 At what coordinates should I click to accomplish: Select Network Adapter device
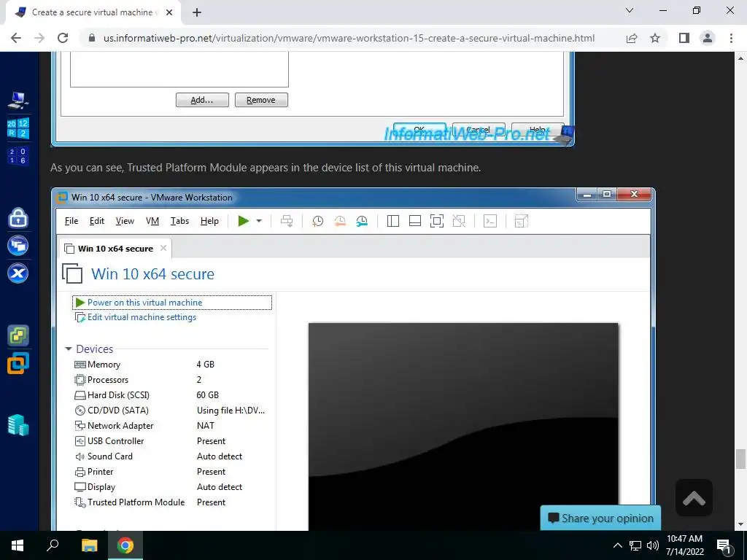click(x=171, y=426)
